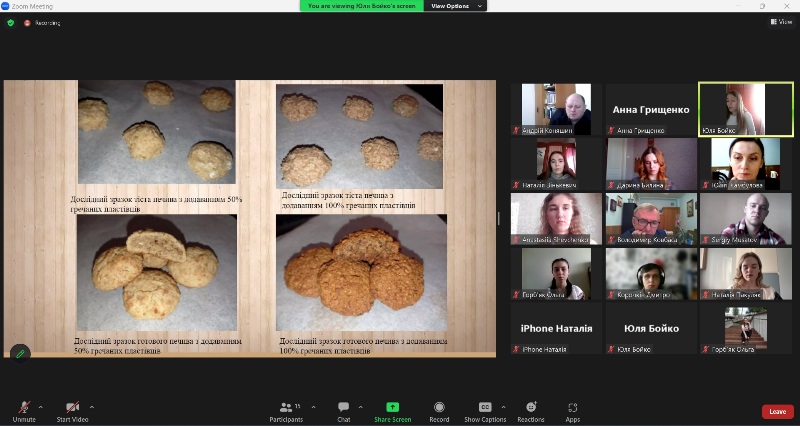
Task: Select Анна Грищенко's participant tile
Action: pyautogui.click(x=651, y=109)
